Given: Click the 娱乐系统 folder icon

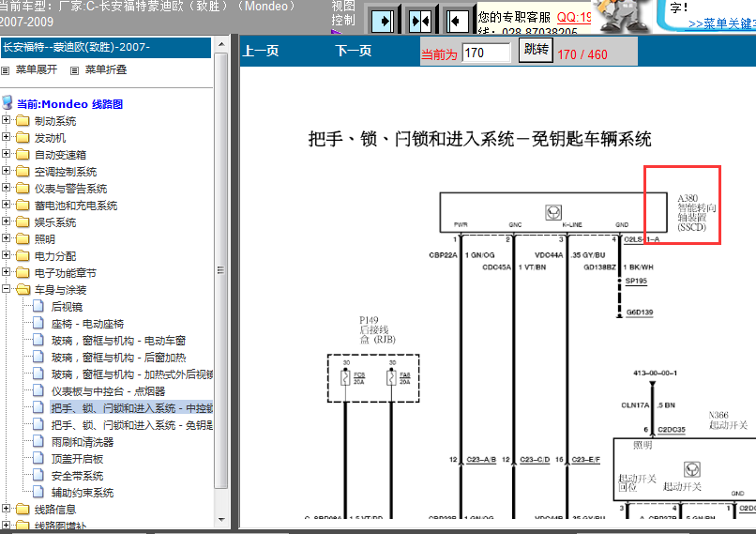Looking at the screenshot, I should [23, 221].
